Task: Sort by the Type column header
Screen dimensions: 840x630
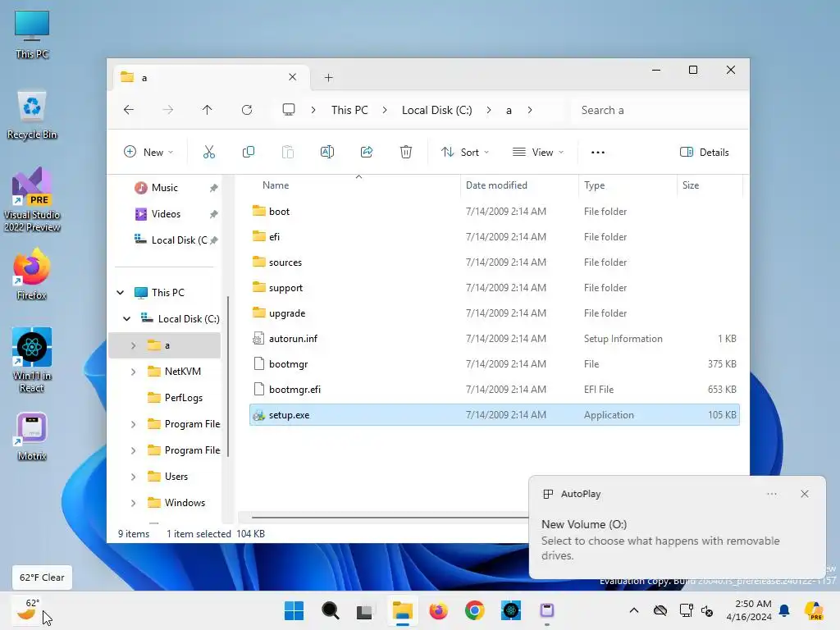Action: click(x=594, y=185)
